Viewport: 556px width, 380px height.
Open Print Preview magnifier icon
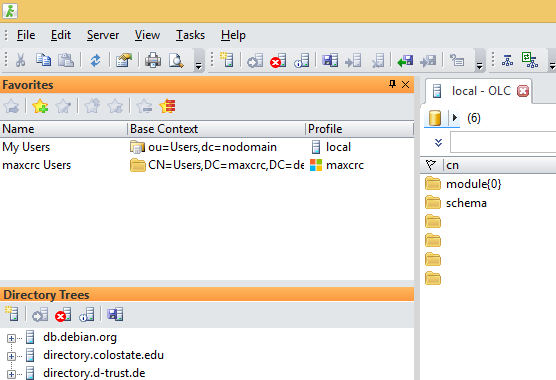pos(176,60)
